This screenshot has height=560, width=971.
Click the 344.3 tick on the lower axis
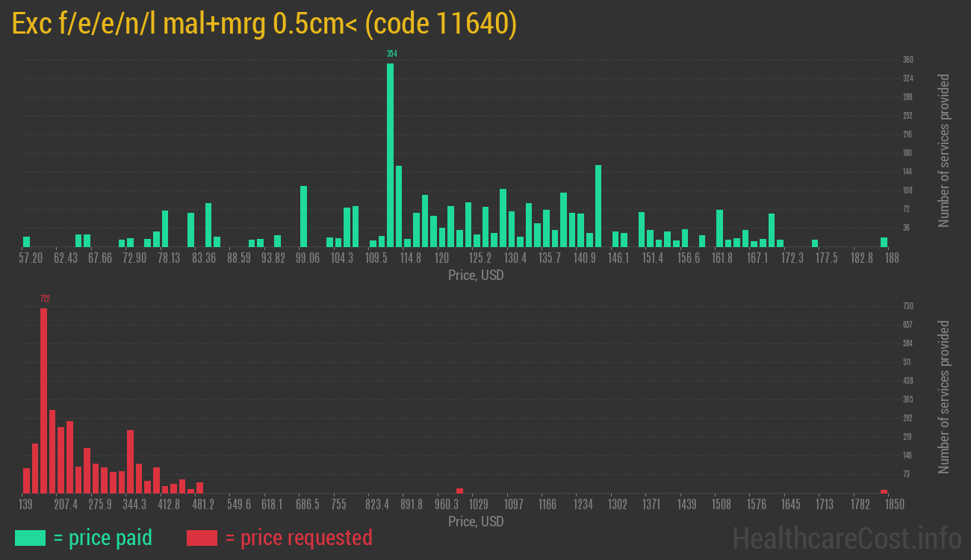pyautogui.click(x=134, y=504)
